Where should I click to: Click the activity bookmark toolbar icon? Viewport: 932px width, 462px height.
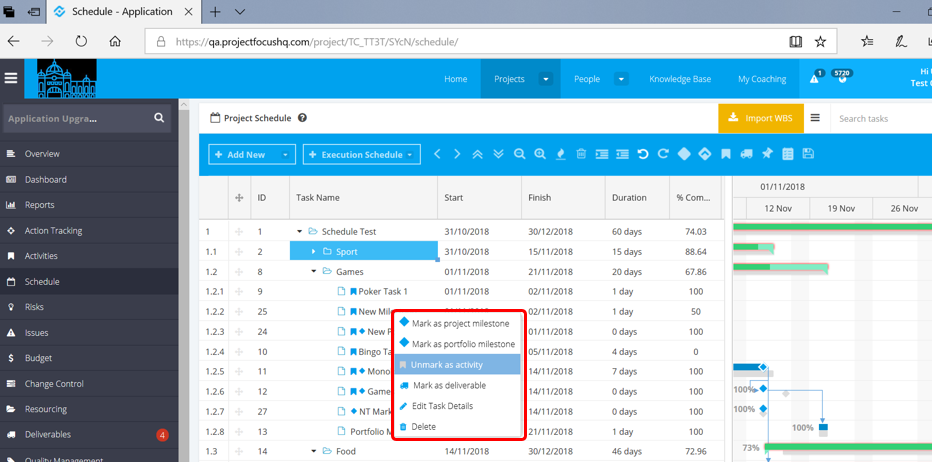pyautogui.click(x=726, y=154)
